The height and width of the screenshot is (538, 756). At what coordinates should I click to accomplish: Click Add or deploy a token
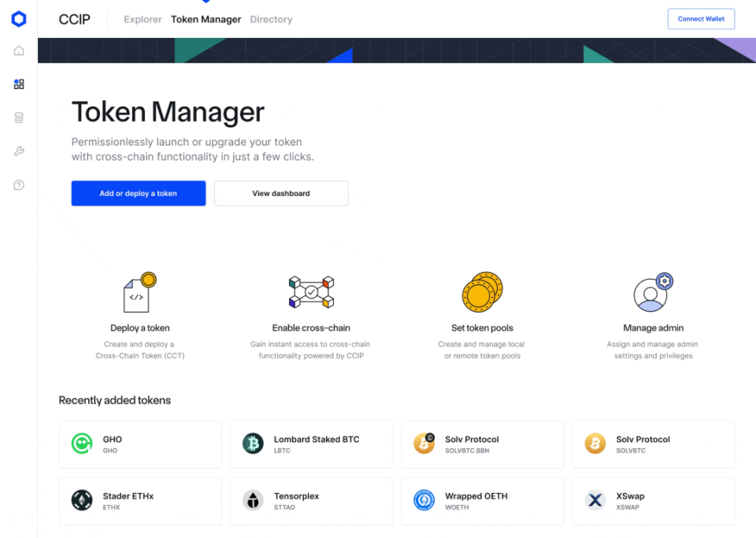click(139, 193)
